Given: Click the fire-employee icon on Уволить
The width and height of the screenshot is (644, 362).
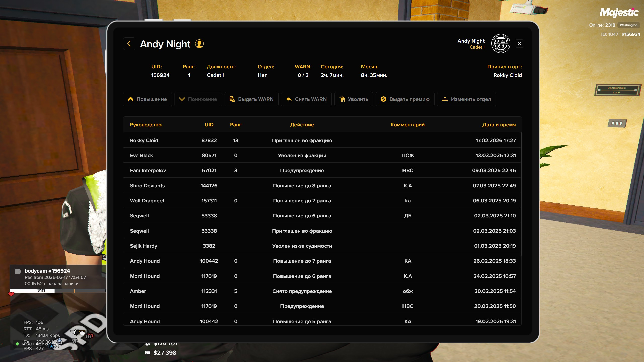Looking at the screenshot, I should (342, 99).
